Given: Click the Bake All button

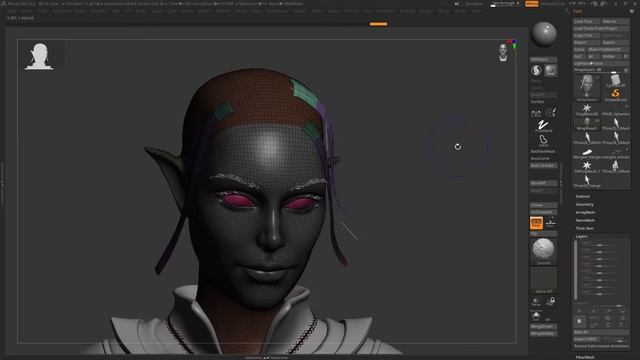Looking at the screenshot, I should (601, 332).
